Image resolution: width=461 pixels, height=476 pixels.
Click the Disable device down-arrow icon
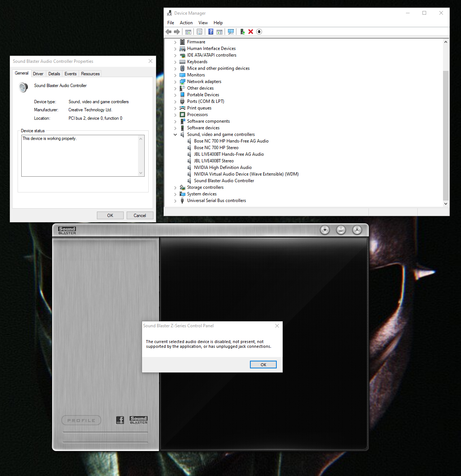(x=259, y=32)
